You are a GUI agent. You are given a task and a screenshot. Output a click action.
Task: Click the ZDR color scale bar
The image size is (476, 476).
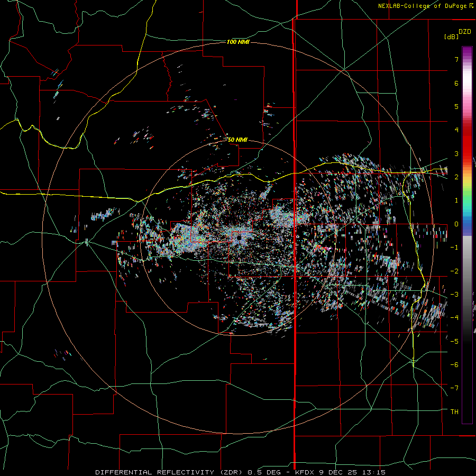tap(467, 235)
